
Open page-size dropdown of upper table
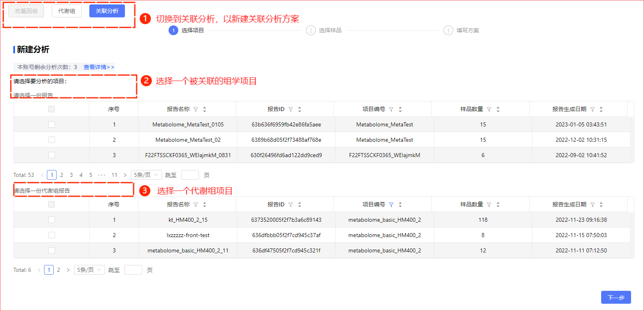coord(146,175)
